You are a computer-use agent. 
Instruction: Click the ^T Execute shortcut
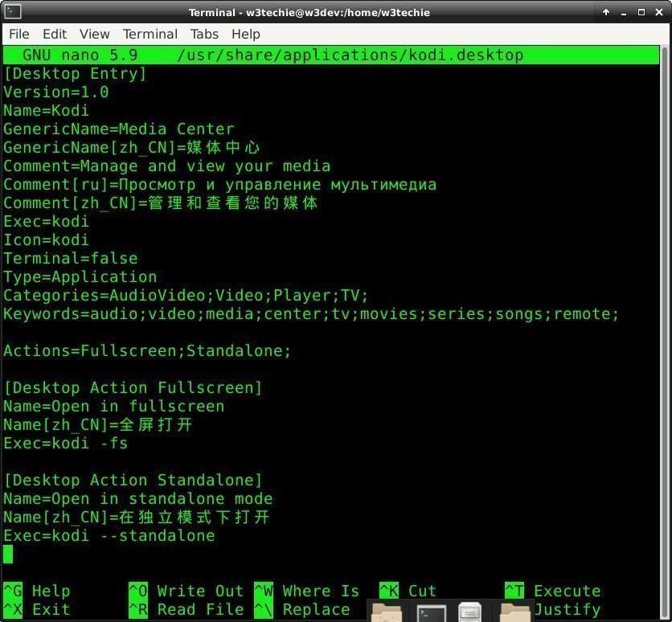[x=552, y=591]
